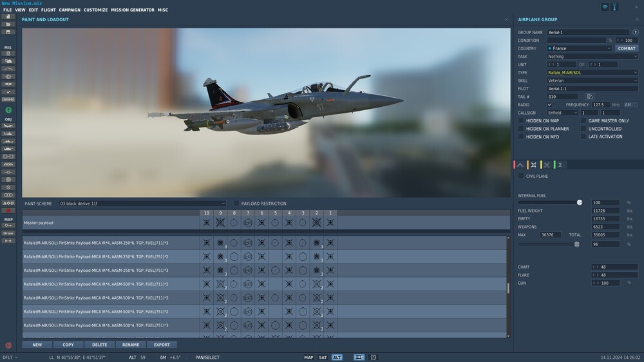
Task: Click the new mission file icon
Action: pyautogui.click(x=8, y=17)
